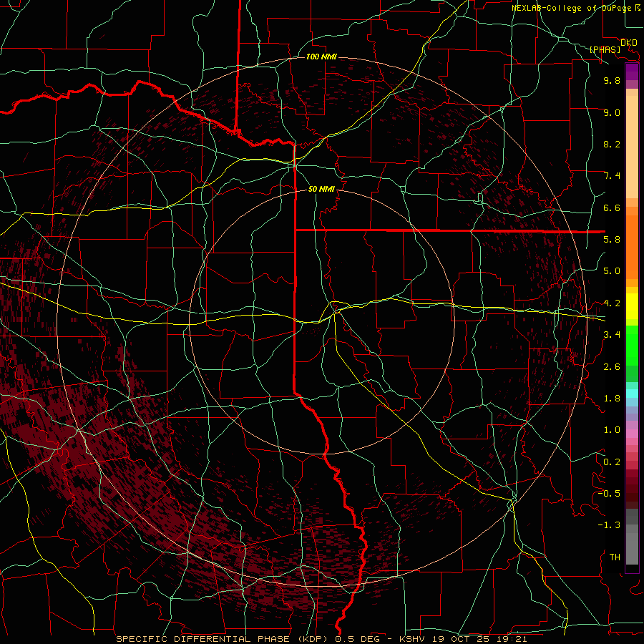Click the 3.4 scale value
Image resolution: width=644 pixels, height=644 pixels.
point(612,335)
